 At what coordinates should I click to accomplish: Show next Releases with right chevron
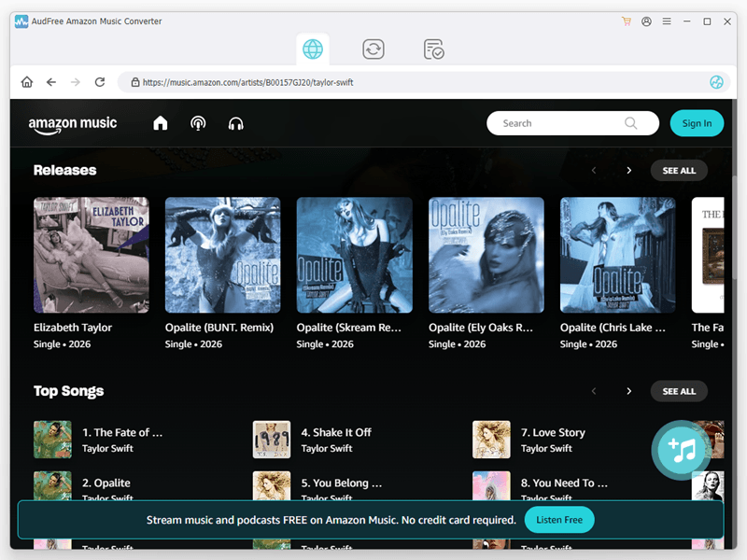628,171
